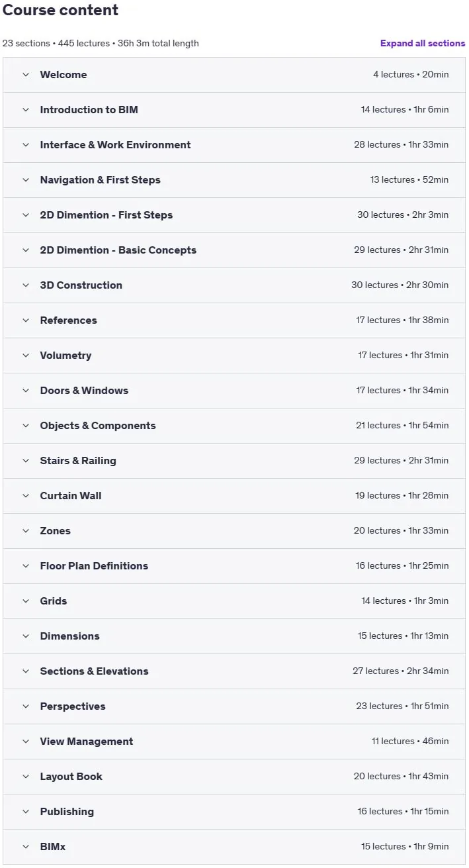The height and width of the screenshot is (868, 469).
Task: Click chevron icon beside Curtain Wall
Action: tap(26, 496)
